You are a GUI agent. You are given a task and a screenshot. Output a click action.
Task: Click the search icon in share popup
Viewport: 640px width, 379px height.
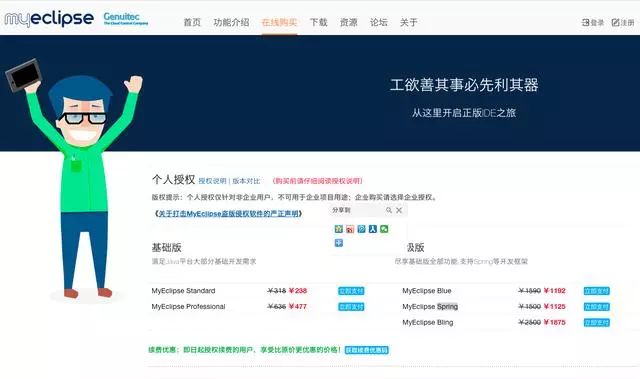[389, 210]
